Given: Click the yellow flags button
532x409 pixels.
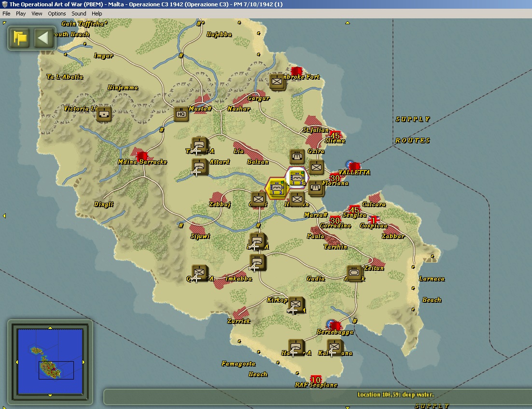Looking at the screenshot, I should 20,38.
